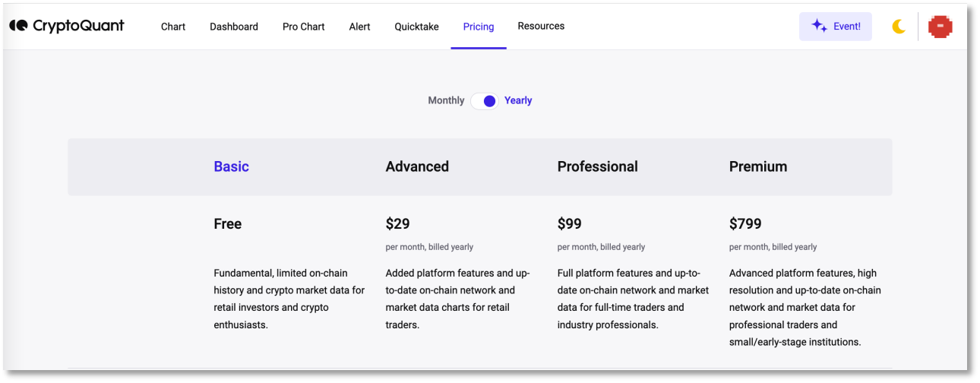This screenshot has width=980, height=383.
Task: Click the Event! button
Action: point(836,27)
